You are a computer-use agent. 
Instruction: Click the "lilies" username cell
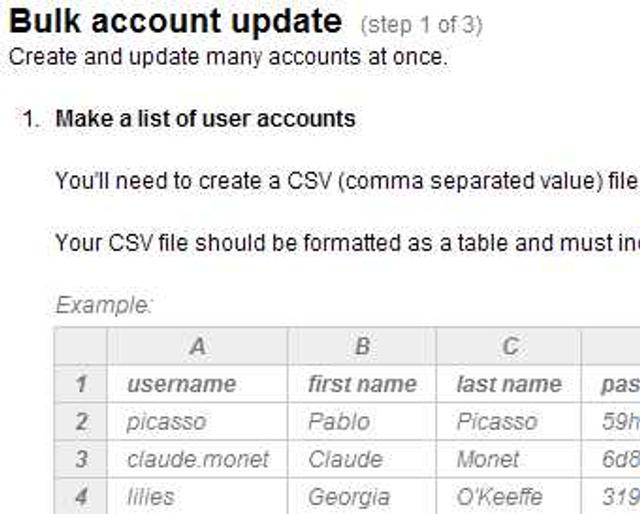point(150,497)
